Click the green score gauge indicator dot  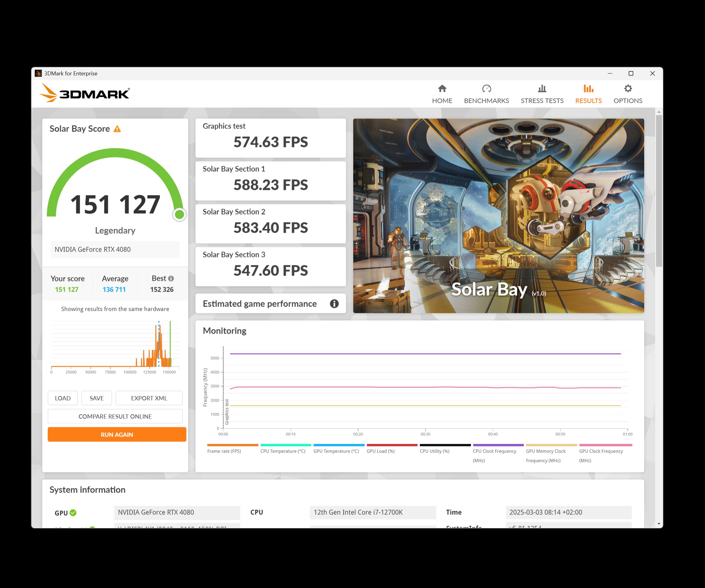(180, 215)
